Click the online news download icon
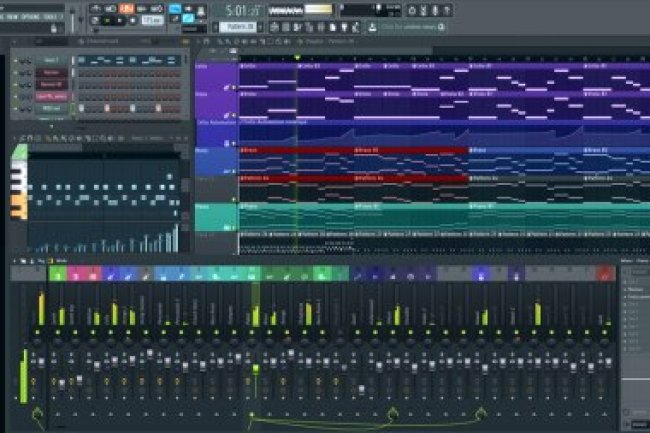This screenshot has width=650, height=433. point(372,27)
